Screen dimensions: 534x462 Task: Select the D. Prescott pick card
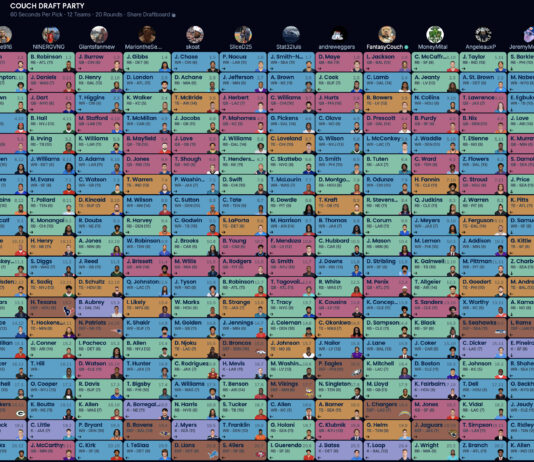tap(387, 123)
